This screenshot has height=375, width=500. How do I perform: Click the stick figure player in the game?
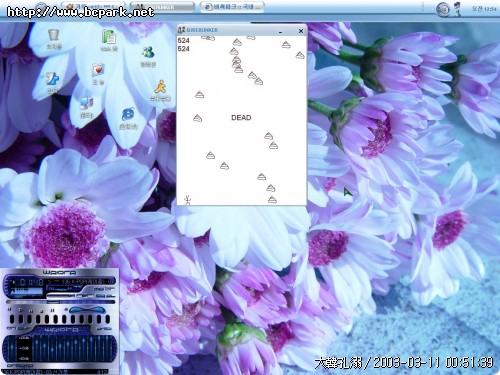point(188,199)
